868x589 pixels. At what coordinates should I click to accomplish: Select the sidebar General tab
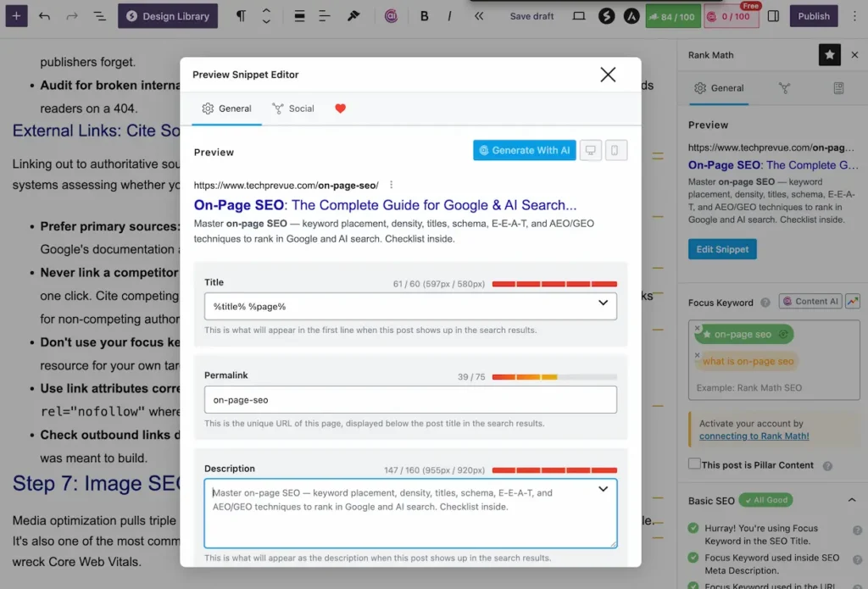click(x=719, y=88)
